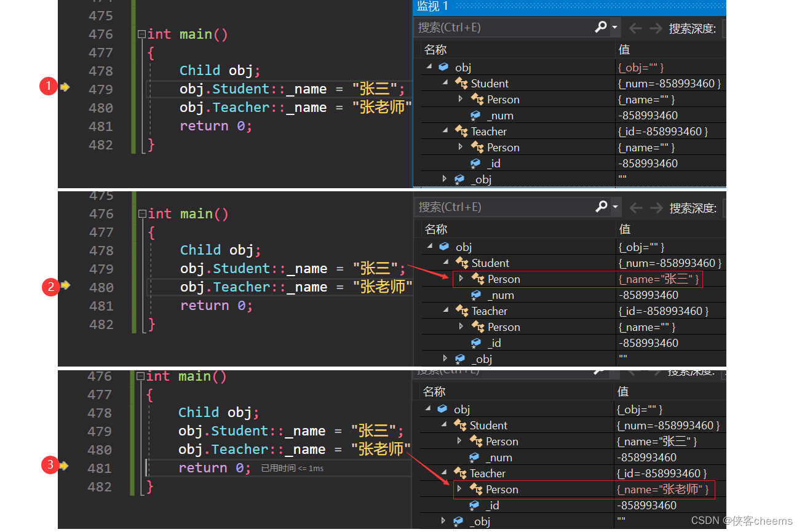Click the 名称 column header in top snapshot
The image size is (802, 532).
coord(435,50)
